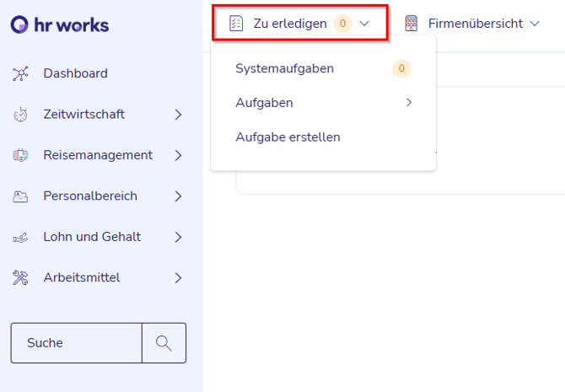Viewport: 565px width, 392px height.
Task: Click the Arbeitsmittel tools icon
Action: click(x=21, y=278)
